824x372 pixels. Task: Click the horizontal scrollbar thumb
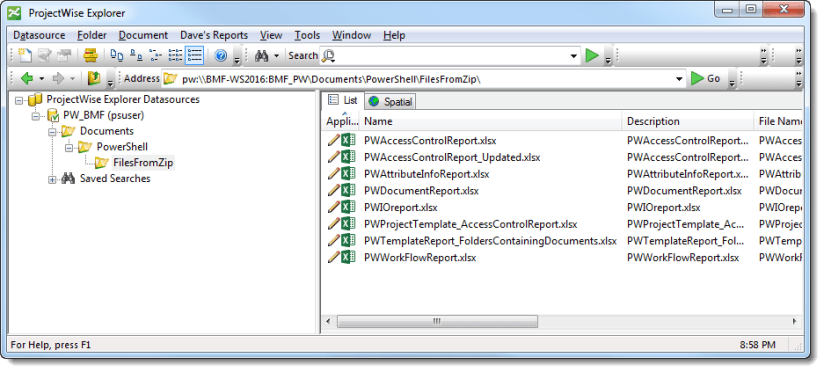(x=437, y=321)
